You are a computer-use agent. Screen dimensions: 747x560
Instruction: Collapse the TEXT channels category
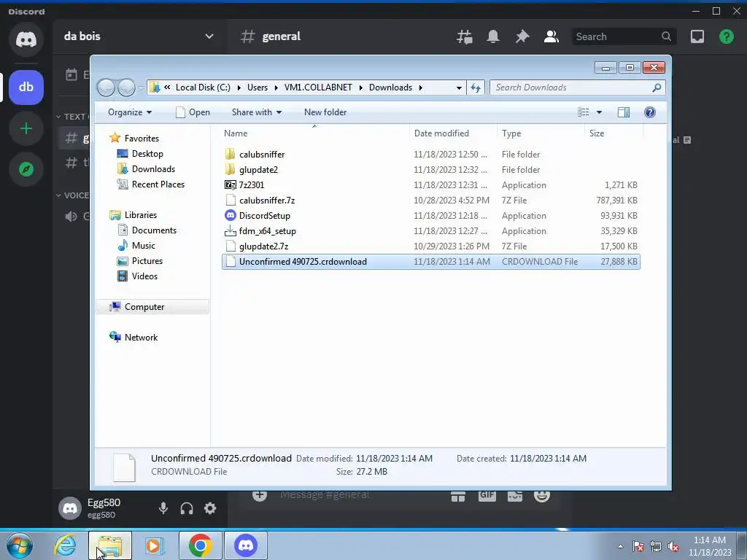point(71,116)
